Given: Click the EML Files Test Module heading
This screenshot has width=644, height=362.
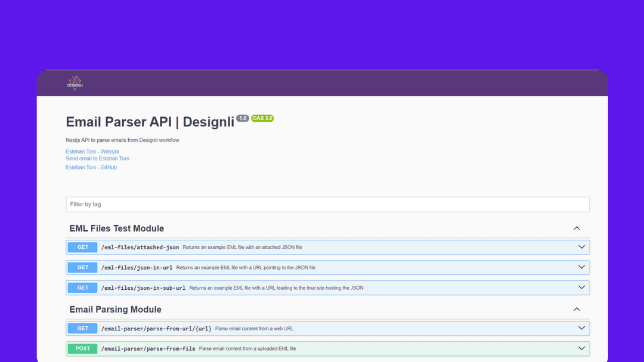Looking at the screenshot, I should tap(117, 228).
